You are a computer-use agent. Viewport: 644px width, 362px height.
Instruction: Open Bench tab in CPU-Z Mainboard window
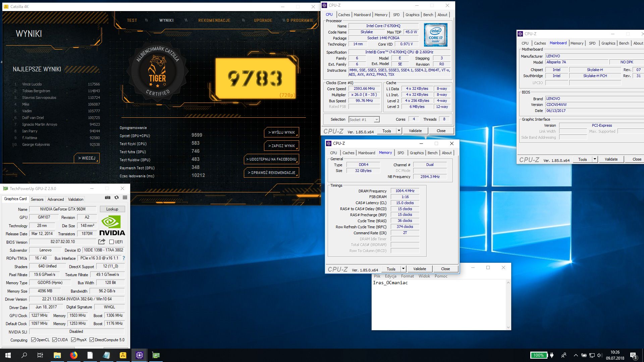tap(624, 43)
